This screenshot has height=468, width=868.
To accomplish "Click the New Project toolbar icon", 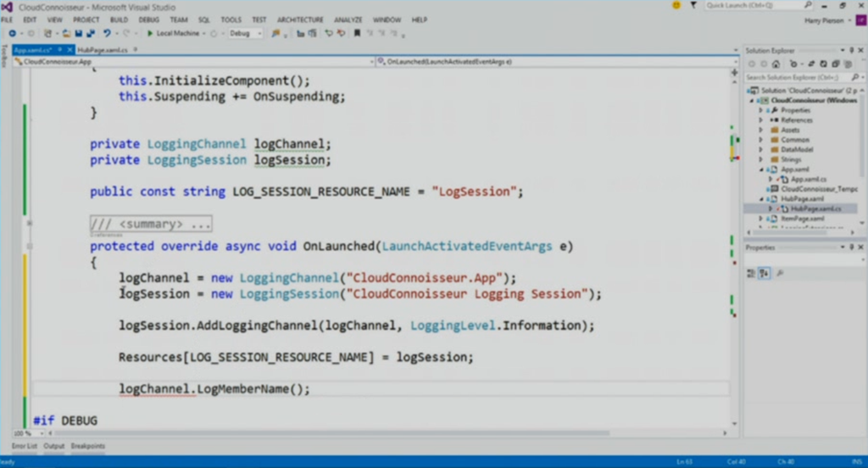I will click(x=48, y=33).
